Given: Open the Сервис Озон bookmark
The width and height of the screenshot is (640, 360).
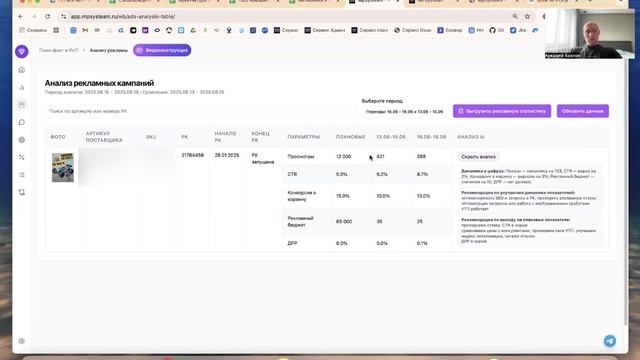Looking at the screenshot, I should [412, 30].
